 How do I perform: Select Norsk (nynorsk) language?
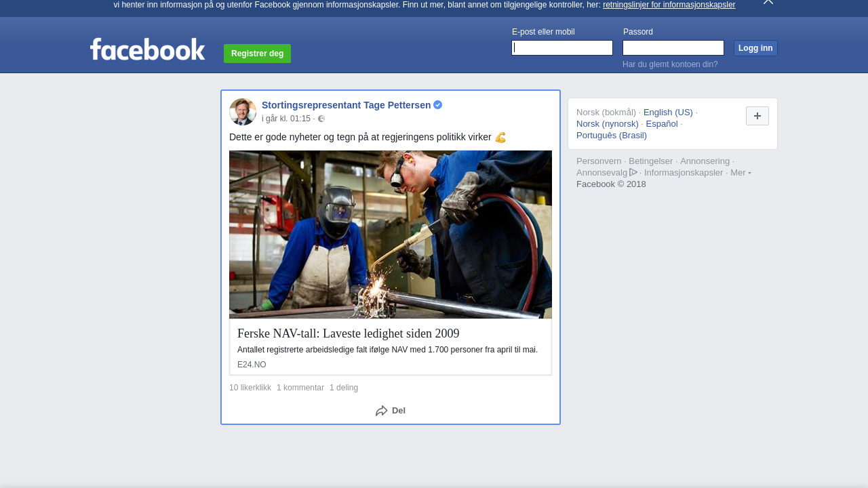click(608, 124)
